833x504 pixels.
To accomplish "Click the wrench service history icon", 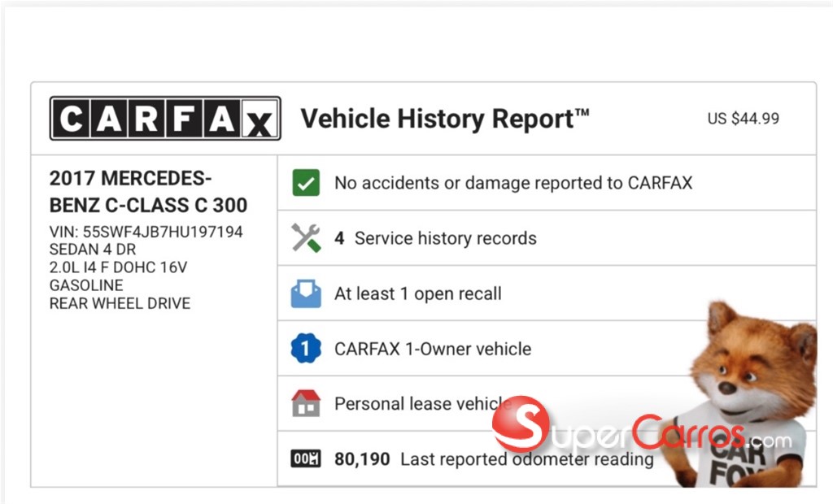I will click(306, 238).
